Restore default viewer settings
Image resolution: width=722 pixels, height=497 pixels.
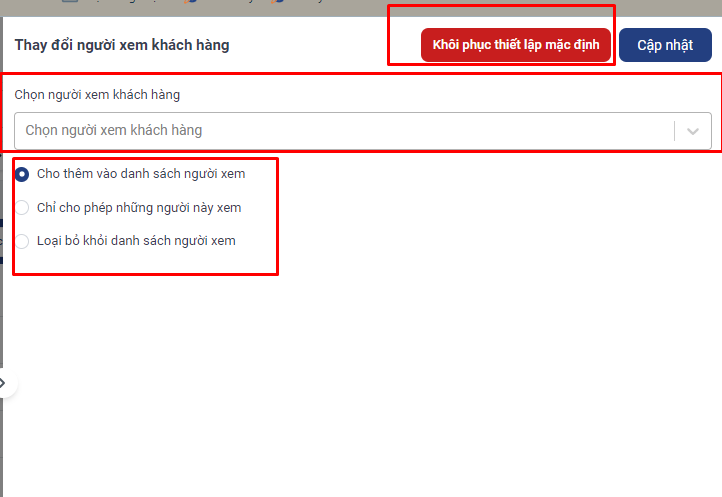[515, 46]
